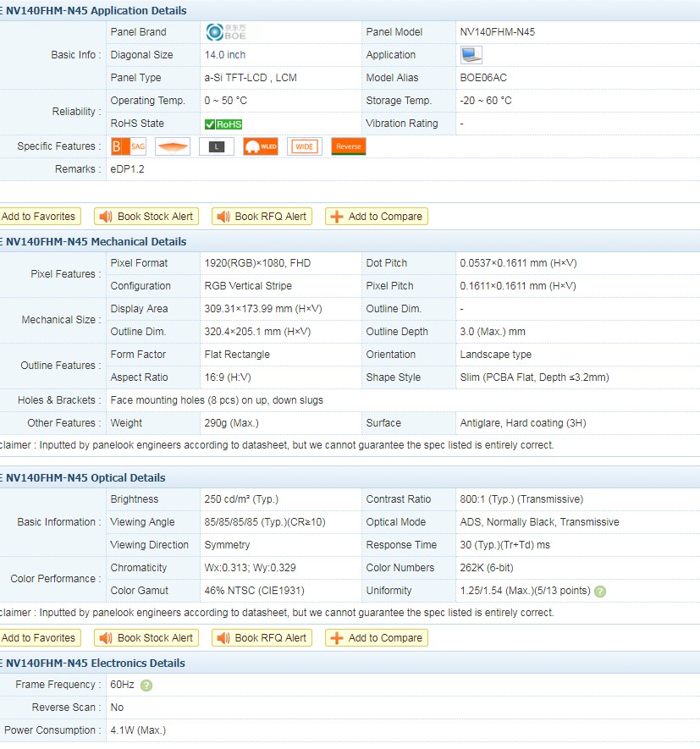Click the RGB Vertical Stripe configuration value

click(x=248, y=286)
